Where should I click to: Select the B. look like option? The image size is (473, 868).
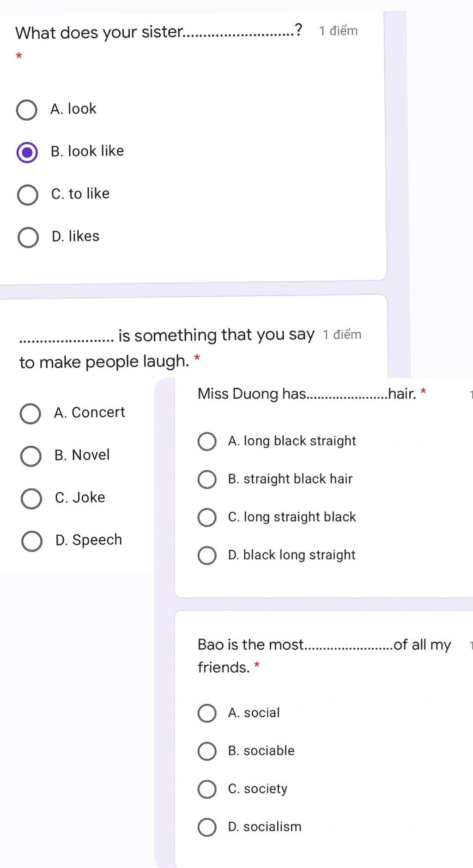point(27,152)
